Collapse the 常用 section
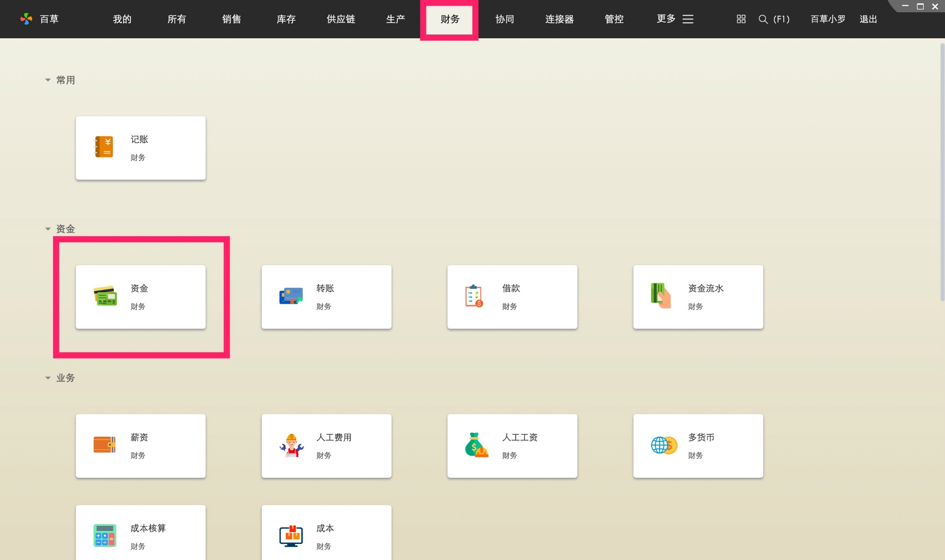Image resolution: width=945 pixels, height=560 pixels. 48,80
